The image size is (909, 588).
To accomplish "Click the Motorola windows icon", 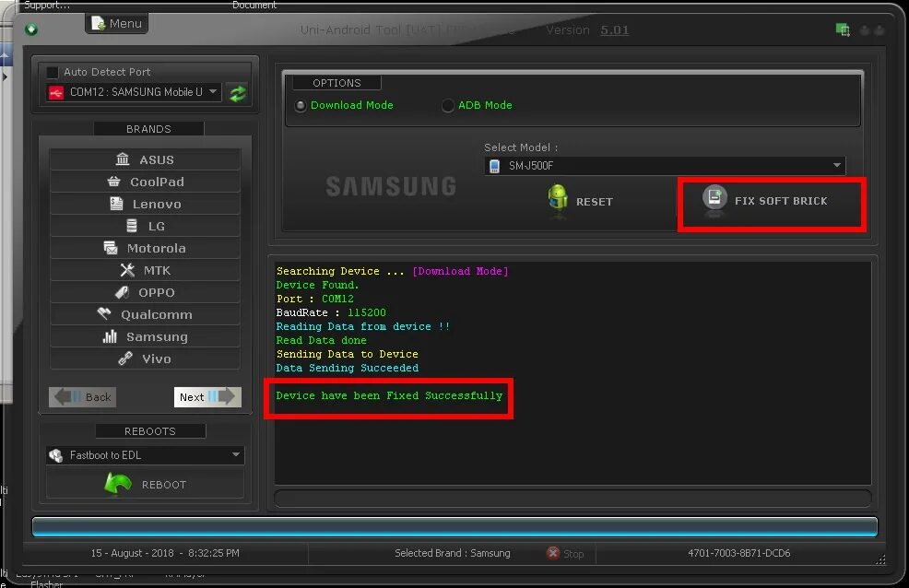I will click(110, 247).
